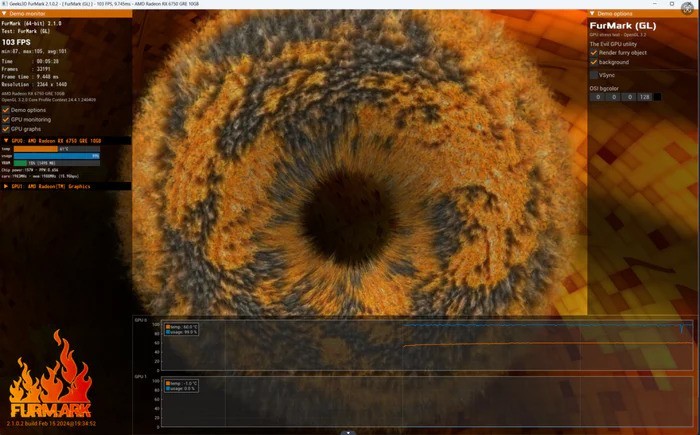This screenshot has width=700, height=435.
Task: Click the 103 FPS readout
Action: coord(16,42)
